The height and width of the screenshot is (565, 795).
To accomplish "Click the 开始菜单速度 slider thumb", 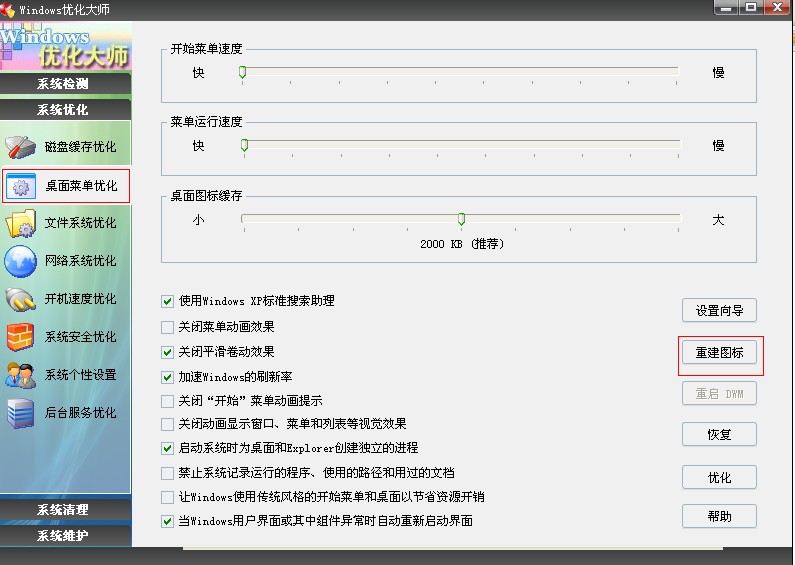I will coord(242,72).
